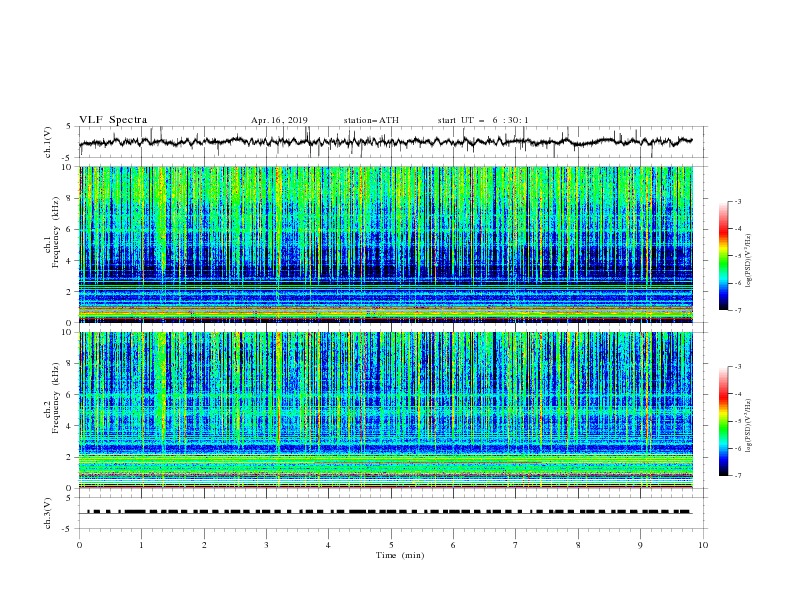
Task: Click "-5" on the lower color bar scale
Action: pyautogui.click(x=738, y=421)
